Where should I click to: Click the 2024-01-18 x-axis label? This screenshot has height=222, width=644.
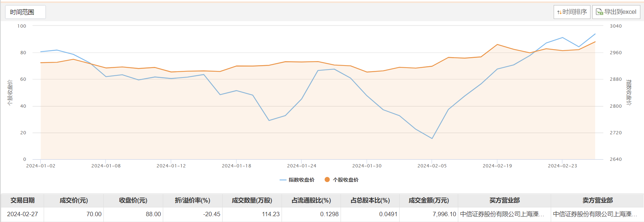236,166
